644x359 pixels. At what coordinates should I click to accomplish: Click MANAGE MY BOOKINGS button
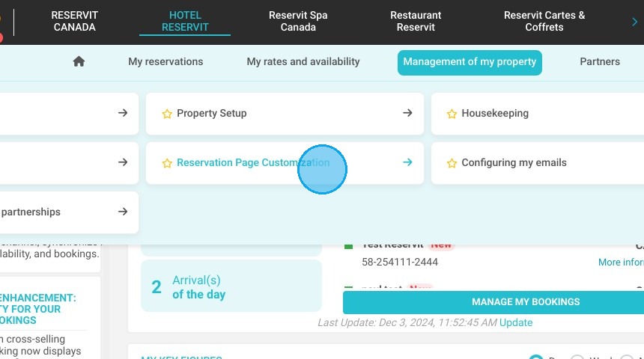(x=493, y=302)
